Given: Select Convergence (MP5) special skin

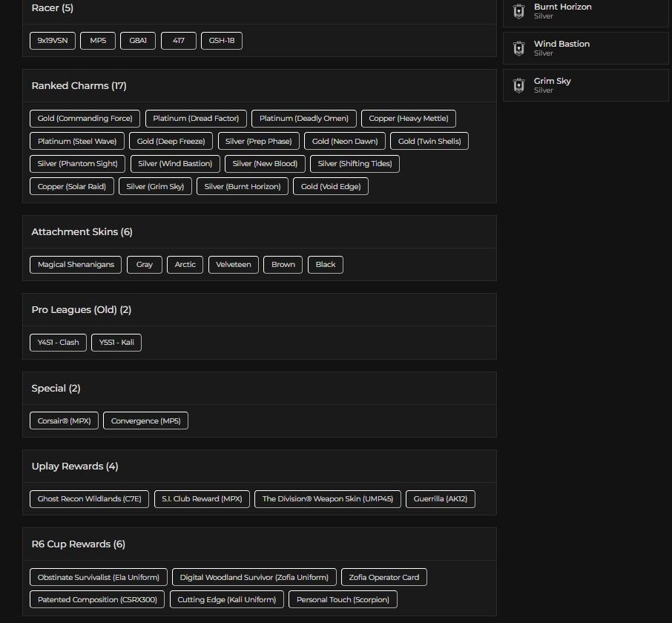Looking at the screenshot, I should pos(145,421).
